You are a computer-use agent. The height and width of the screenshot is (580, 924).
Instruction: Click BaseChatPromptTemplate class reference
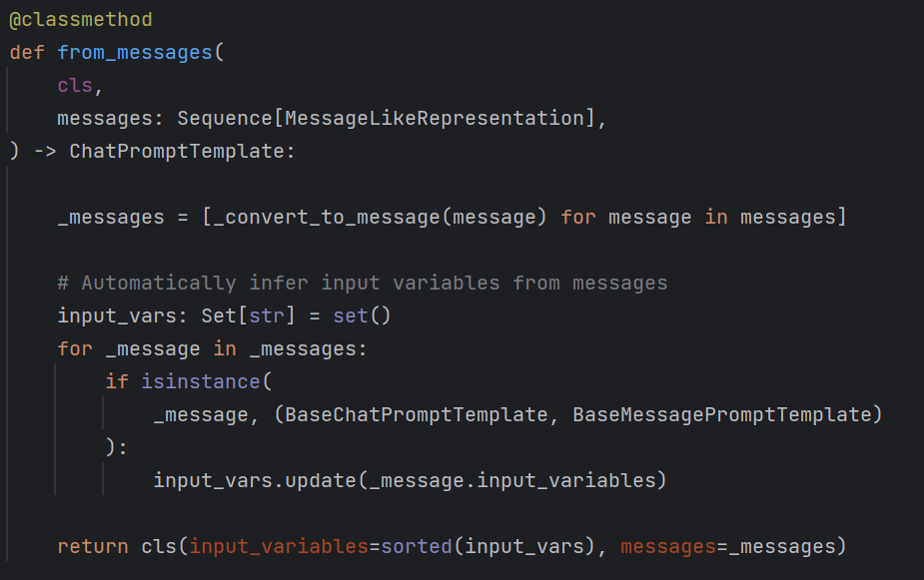(416, 414)
